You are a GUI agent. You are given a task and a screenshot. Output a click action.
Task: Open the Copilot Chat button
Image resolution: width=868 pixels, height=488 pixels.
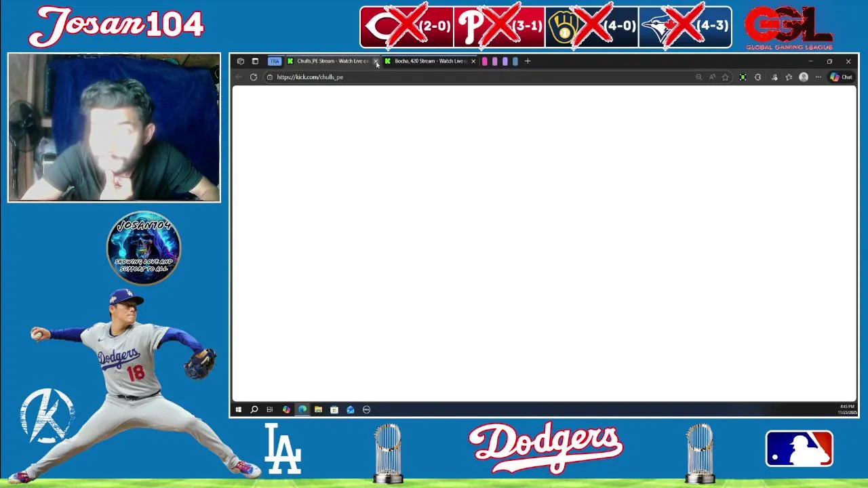click(842, 77)
